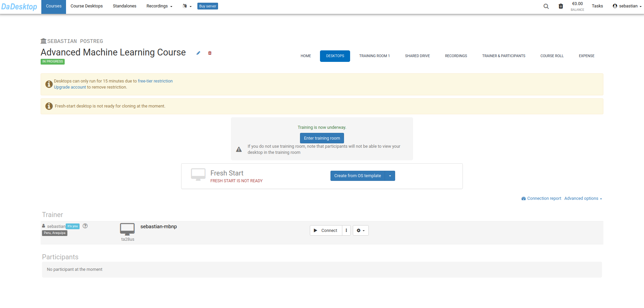Viewport: 644px width, 308px height.
Task: Open three-dot menu next to Connect button
Action: pyautogui.click(x=346, y=231)
